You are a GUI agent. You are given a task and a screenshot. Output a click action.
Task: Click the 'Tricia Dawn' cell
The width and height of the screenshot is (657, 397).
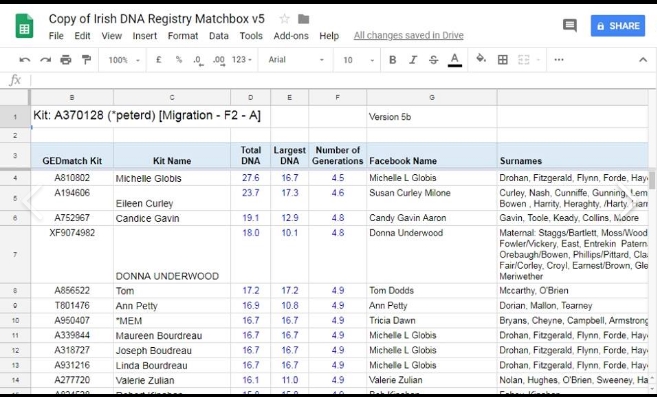(432, 321)
